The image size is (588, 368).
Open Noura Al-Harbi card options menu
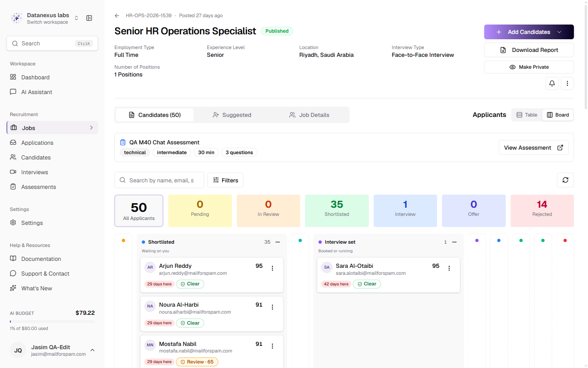(272, 307)
